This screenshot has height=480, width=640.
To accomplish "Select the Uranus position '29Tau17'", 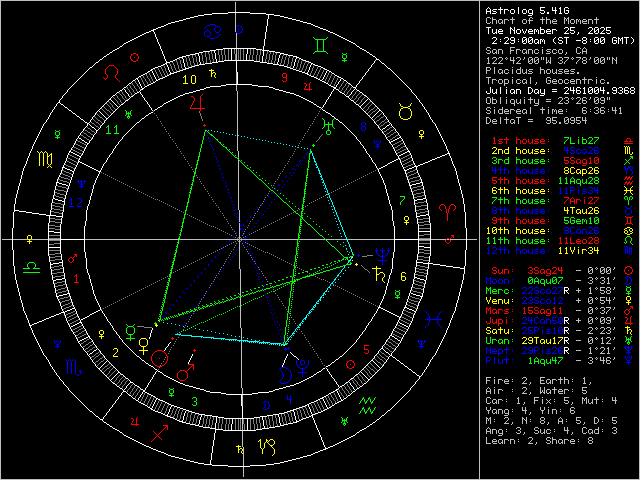I will pos(542,341).
